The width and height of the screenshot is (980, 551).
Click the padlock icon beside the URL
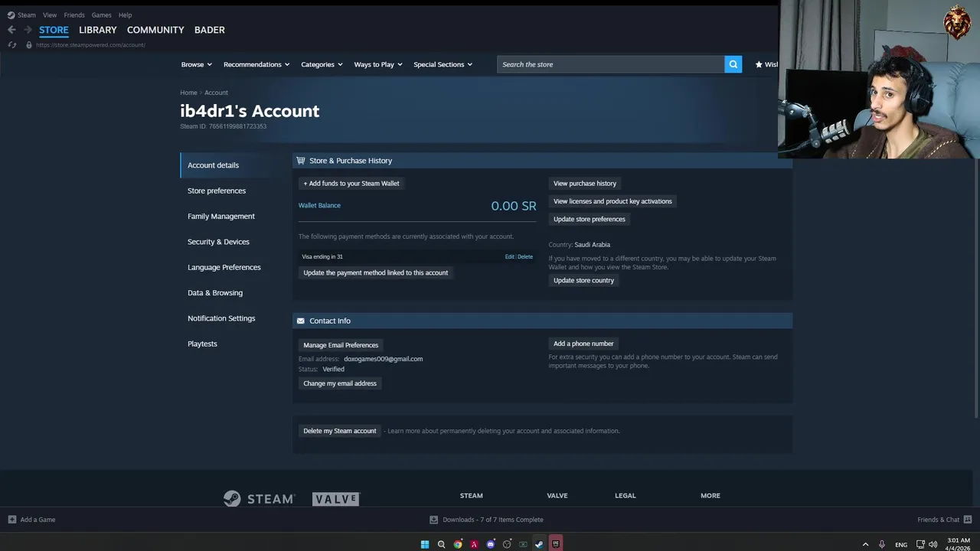pos(29,45)
